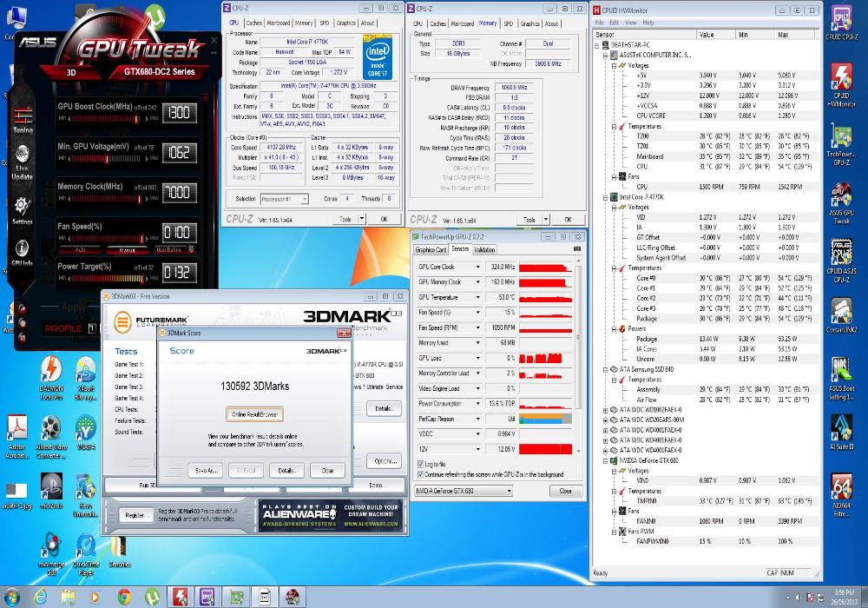
Task: Click the Windows Start button
Action: 11,597
